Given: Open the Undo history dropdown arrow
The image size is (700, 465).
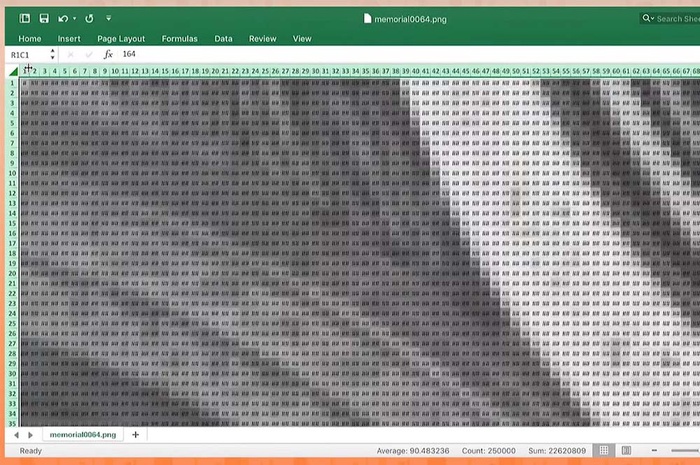Looking at the screenshot, I should pyautogui.click(x=74, y=19).
